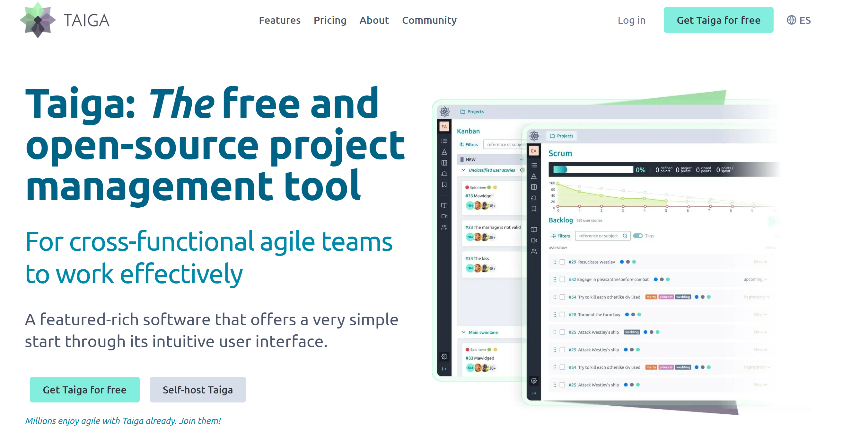Click the Projects tab in the Kanban window

pos(472,112)
